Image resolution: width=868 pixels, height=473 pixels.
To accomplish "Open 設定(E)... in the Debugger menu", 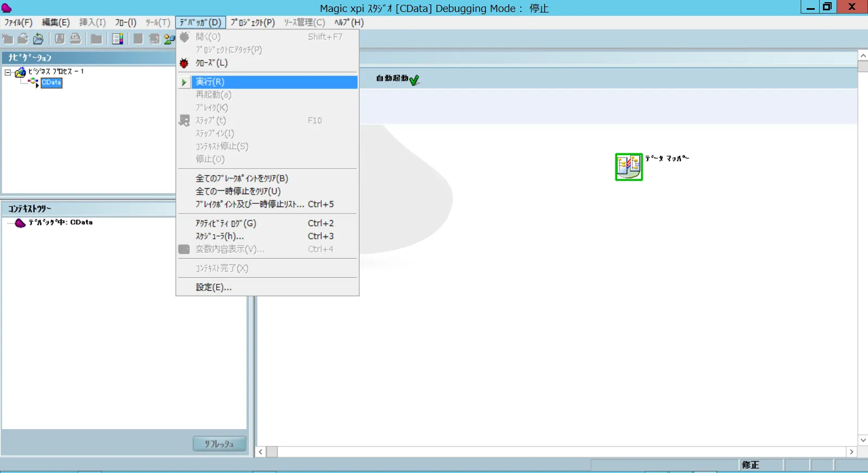I will pos(213,288).
